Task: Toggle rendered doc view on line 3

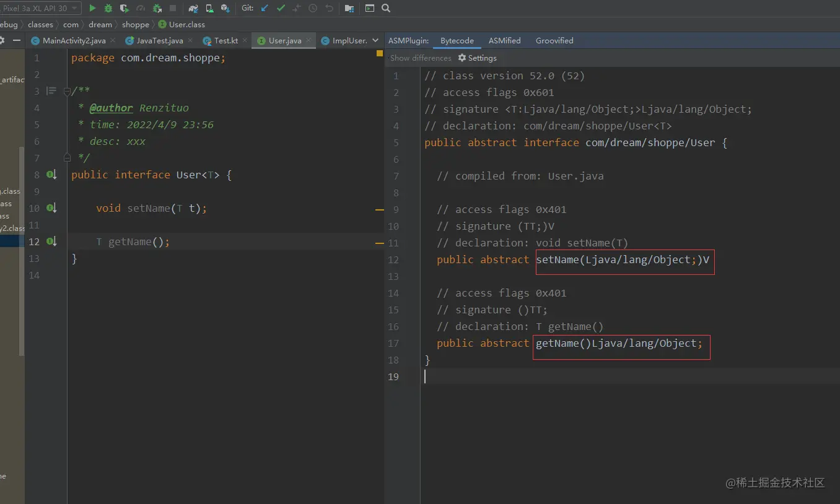Action: 51,91
